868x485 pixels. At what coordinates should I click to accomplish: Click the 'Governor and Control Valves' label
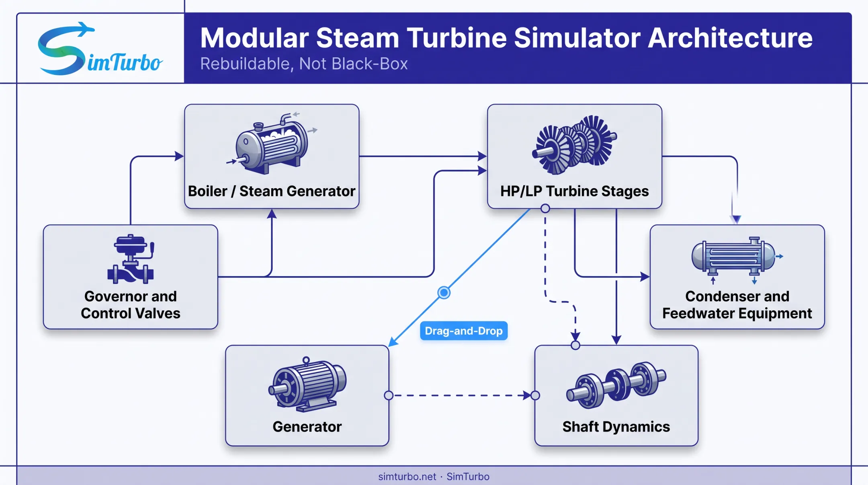[131, 304]
